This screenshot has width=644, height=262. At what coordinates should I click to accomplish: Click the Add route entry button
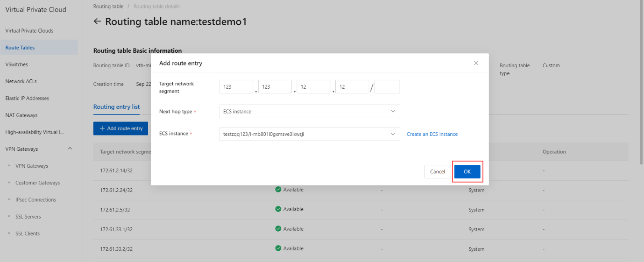point(121,129)
